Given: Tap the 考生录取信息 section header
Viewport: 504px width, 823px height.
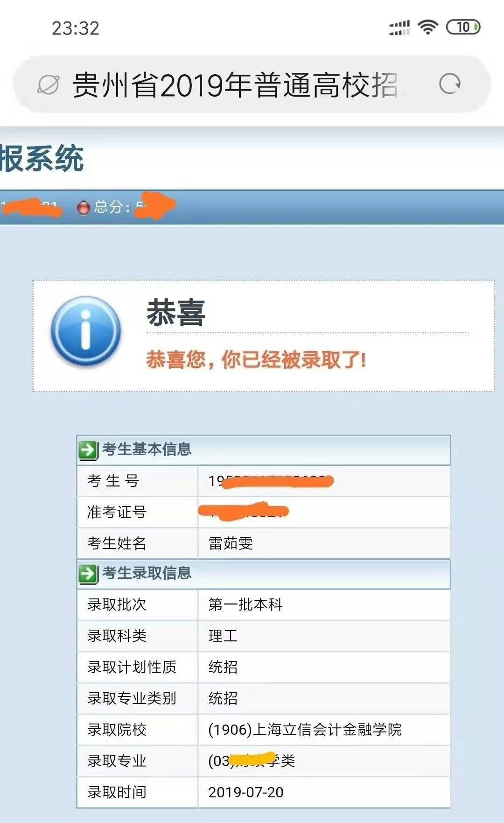Looking at the screenshot, I should (264, 574).
